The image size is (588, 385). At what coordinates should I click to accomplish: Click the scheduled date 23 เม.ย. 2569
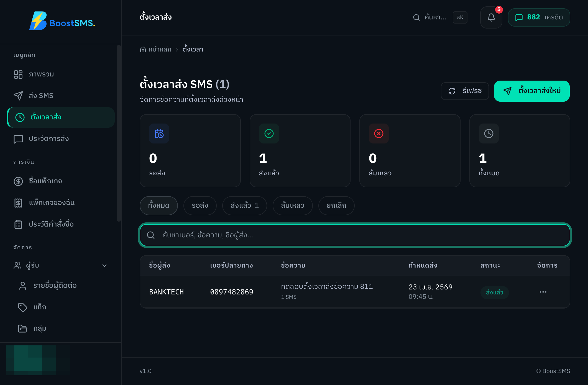430,287
